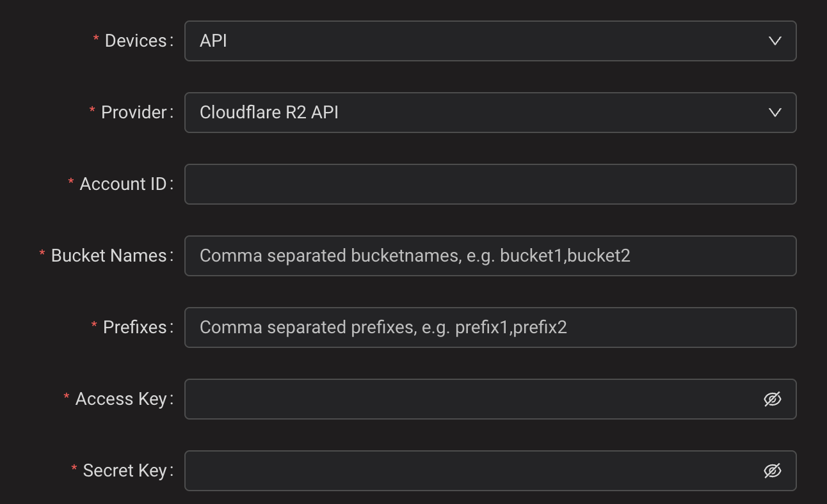The width and height of the screenshot is (827, 504).
Task: Reveal the hidden Access Key value
Action: pos(773,399)
